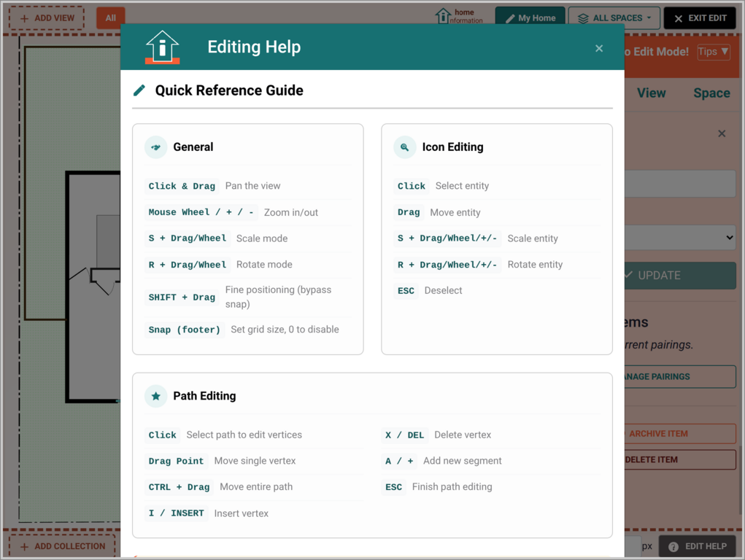Click the Manage Pairings button
Screen dimensions: 745x560
(680, 377)
